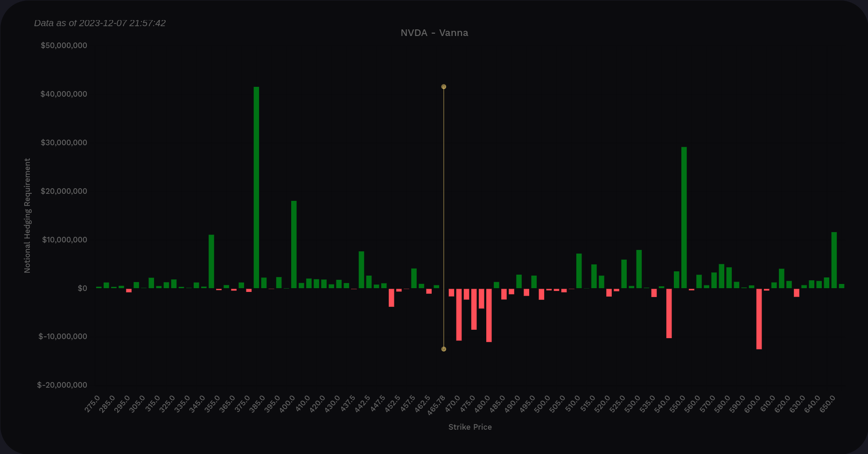Screen dimensions: 868x454
Task: Click the '550.0' strike tick label
Action: (x=677, y=404)
